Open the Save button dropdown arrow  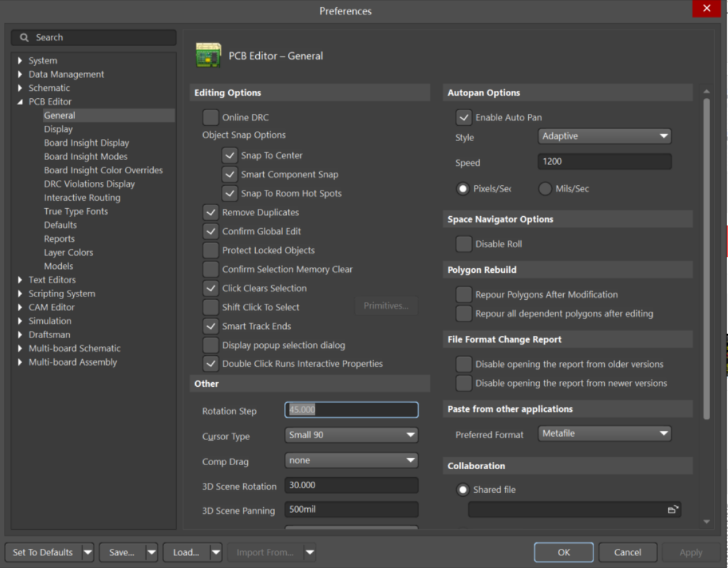pos(152,553)
